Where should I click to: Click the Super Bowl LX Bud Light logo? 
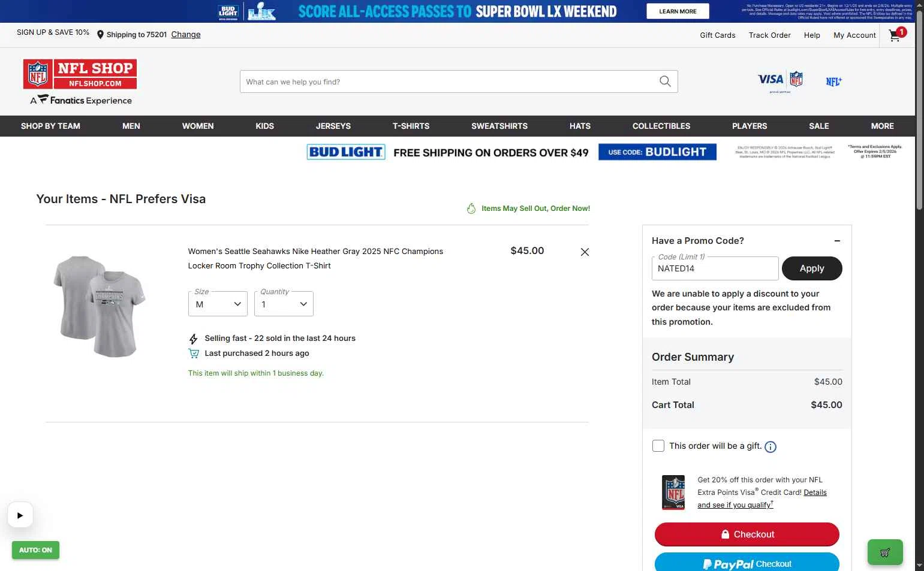(247, 11)
